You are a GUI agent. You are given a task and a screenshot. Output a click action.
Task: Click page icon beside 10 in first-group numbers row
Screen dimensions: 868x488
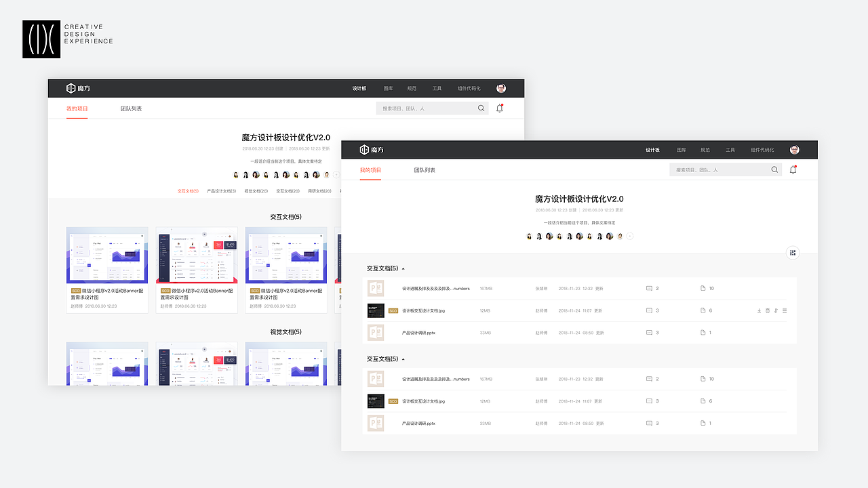click(x=703, y=289)
